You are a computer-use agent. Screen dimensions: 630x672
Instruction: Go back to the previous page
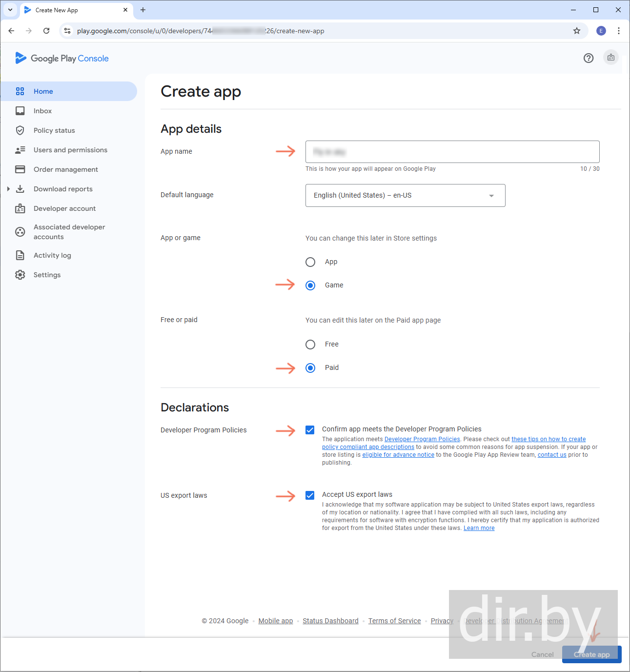tap(11, 31)
